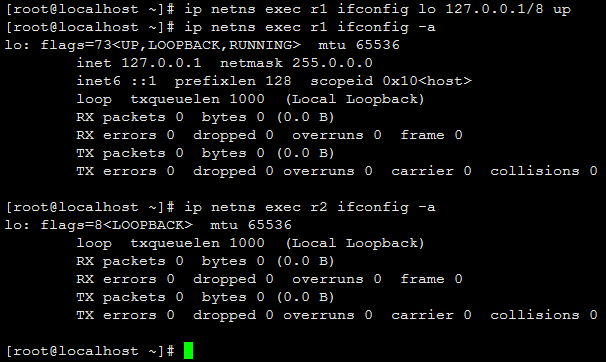Click 'RX packets 0' in r1 output

[130, 117]
